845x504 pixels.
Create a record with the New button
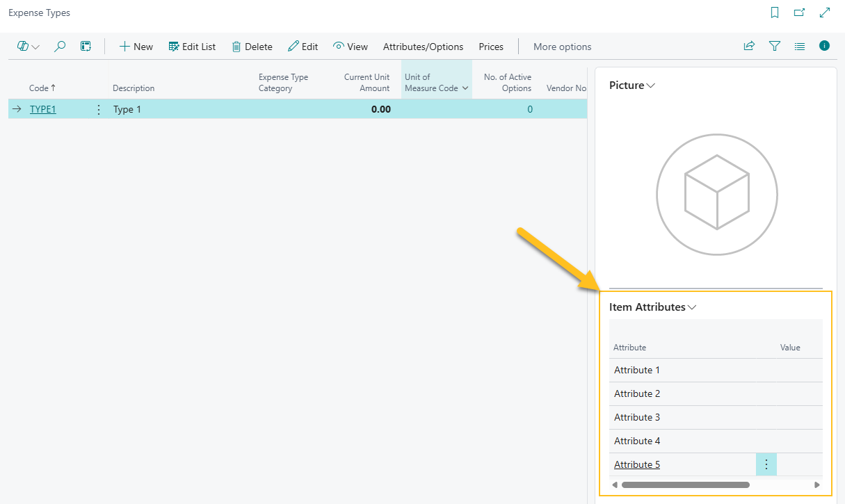(x=136, y=47)
